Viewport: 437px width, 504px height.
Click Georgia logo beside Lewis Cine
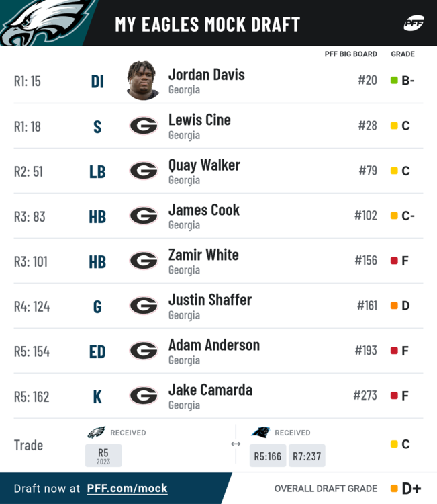coord(144,126)
